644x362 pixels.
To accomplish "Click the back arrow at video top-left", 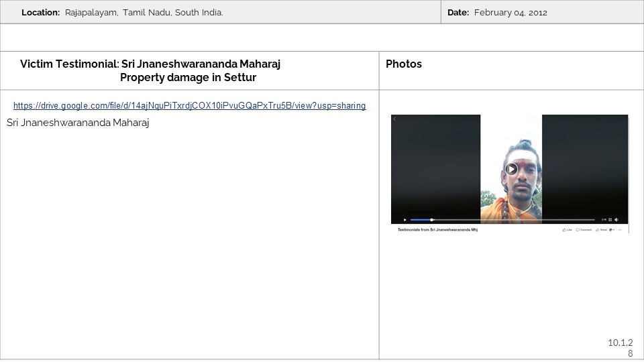I will [394, 119].
